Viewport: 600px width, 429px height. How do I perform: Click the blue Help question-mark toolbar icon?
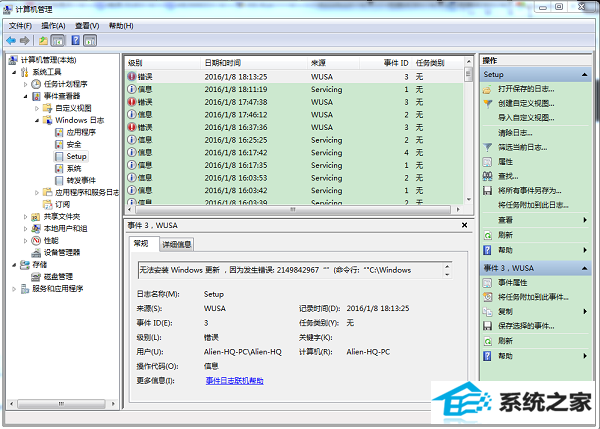pos(76,40)
